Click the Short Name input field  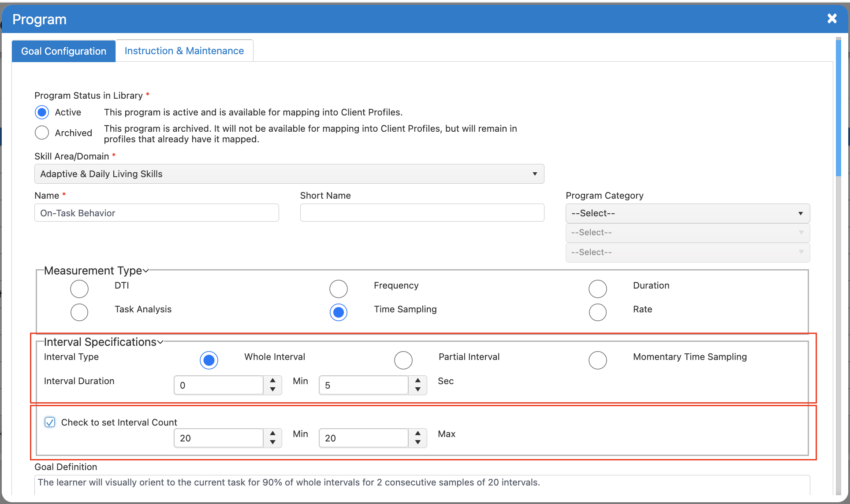422,213
